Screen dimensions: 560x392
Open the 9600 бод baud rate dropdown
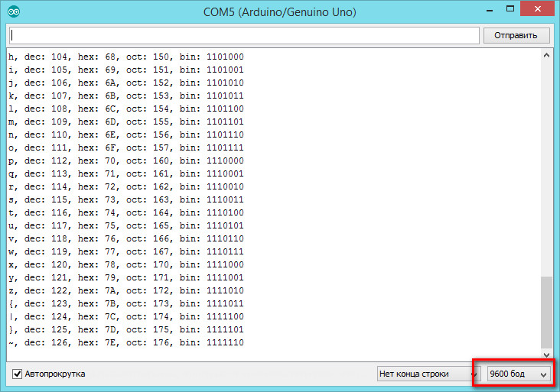(x=518, y=374)
